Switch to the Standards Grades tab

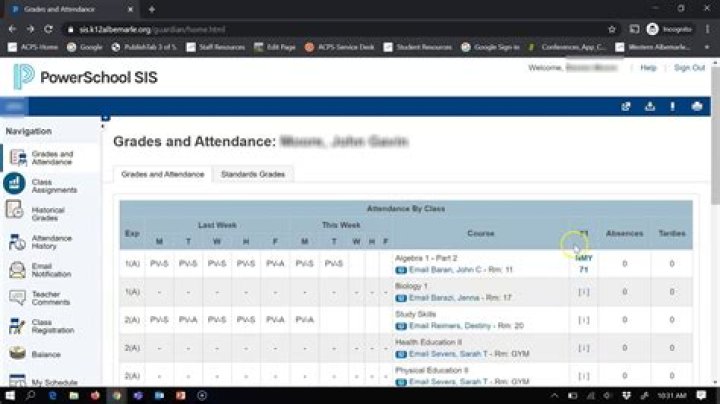[253, 174]
